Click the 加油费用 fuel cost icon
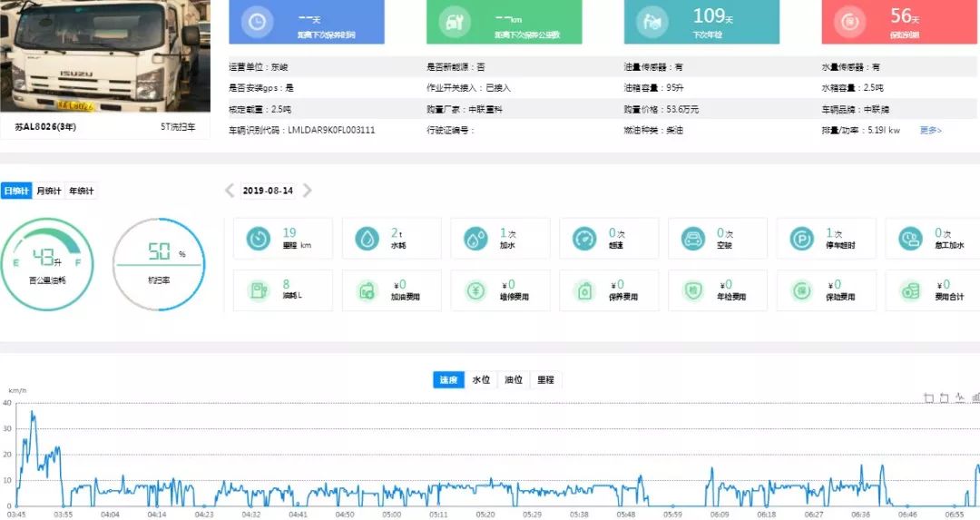980x520 pixels. 367,290
